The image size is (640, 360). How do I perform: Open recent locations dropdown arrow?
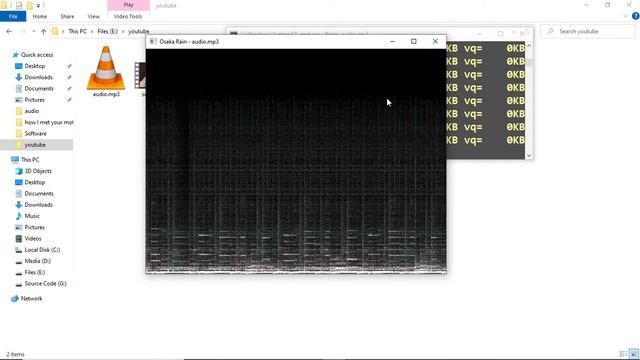pyautogui.click(x=33, y=31)
